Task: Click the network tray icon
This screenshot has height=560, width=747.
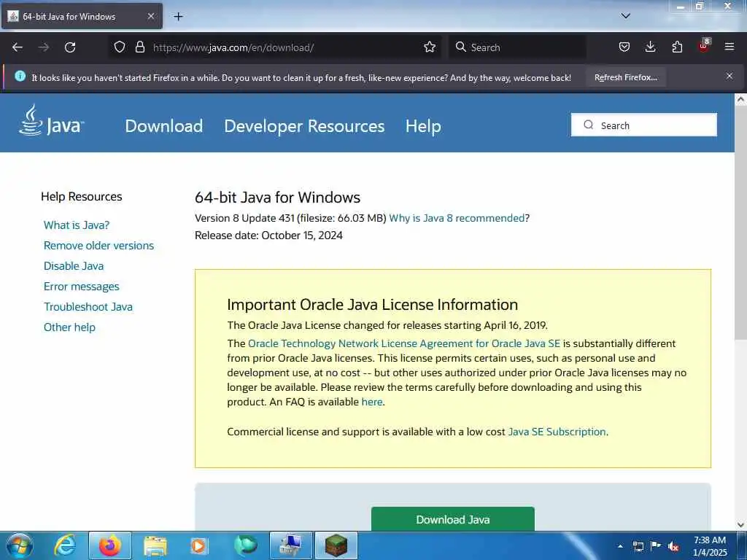Action: tap(638, 546)
